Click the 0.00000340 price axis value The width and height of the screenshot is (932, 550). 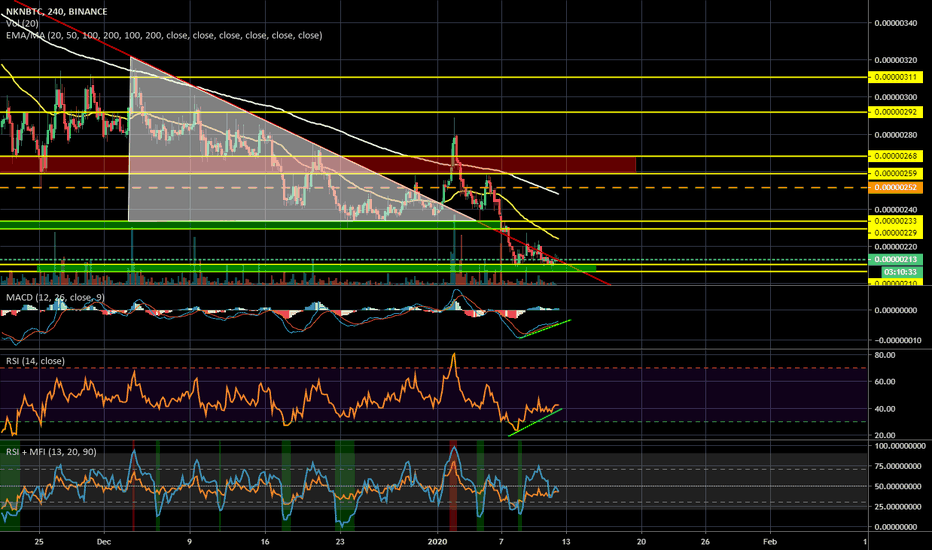pos(895,23)
